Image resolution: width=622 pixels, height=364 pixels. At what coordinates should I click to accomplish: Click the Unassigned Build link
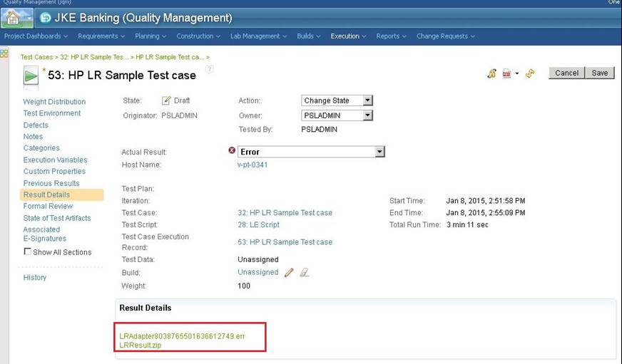(258, 272)
